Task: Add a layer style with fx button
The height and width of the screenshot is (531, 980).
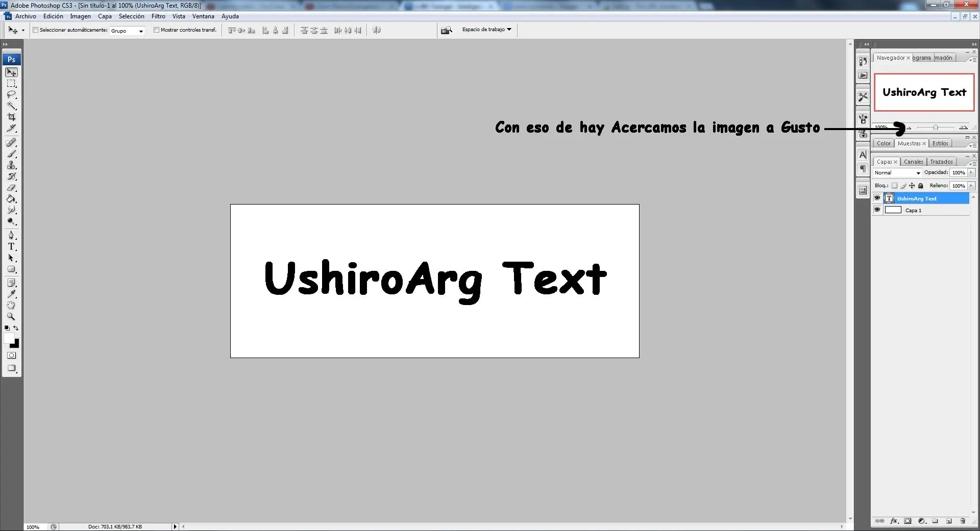Action: pyautogui.click(x=894, y=521)
